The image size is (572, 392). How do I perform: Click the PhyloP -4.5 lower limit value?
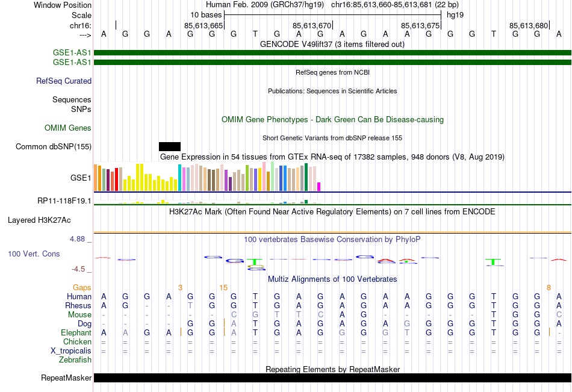(x=78, y=269)
